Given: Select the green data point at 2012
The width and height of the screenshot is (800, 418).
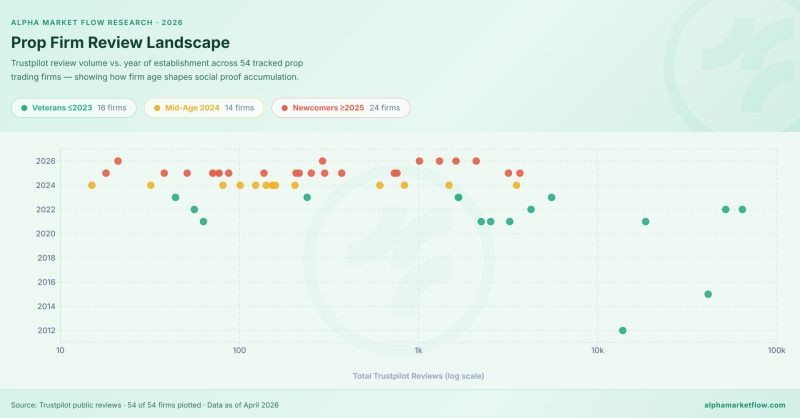Looking at the screenshot, I should [x=623, y=330].
